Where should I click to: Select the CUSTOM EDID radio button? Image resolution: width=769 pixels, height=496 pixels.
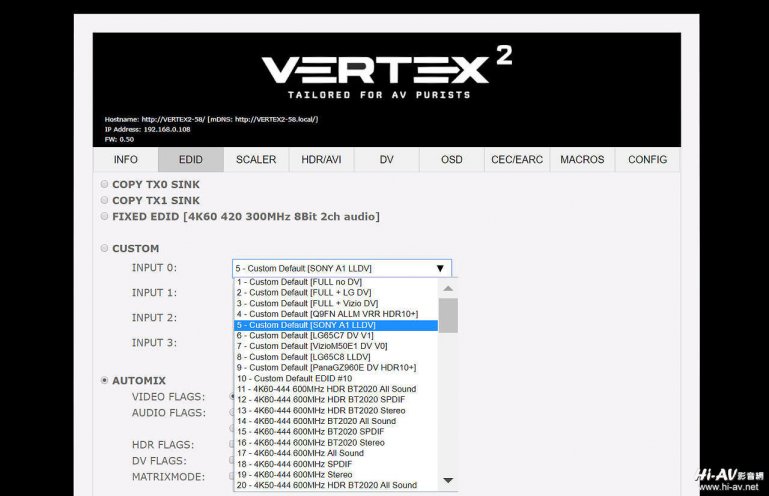coord(104,248)
